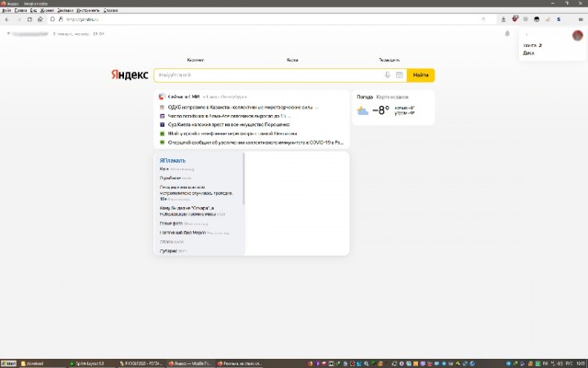Open the Журнал menu

coord(47,10)
